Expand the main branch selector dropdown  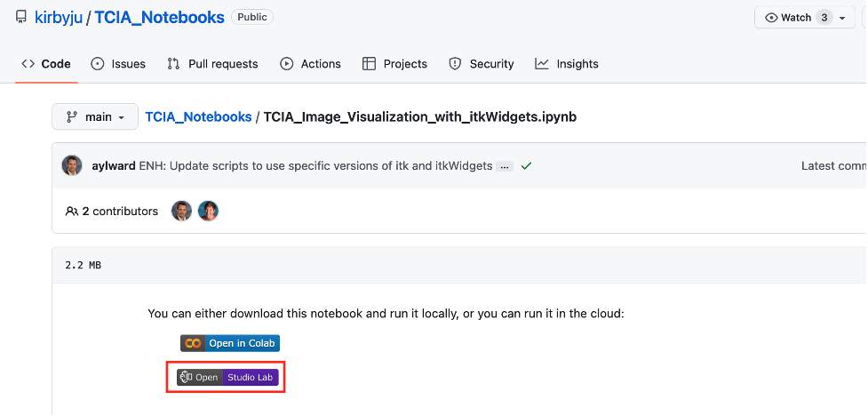coord(95,116)
